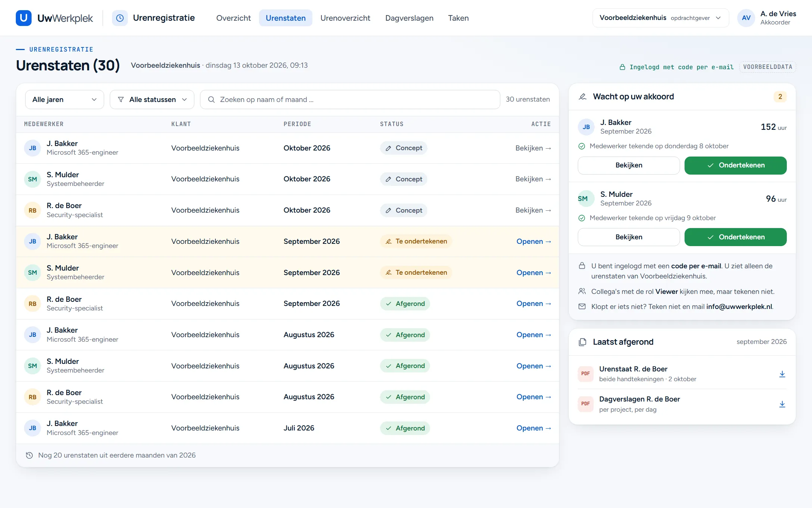The image size is (812, 508).
Task: Click the Afgerond badge for Juli 2026
Action: [x=405, y=428]
